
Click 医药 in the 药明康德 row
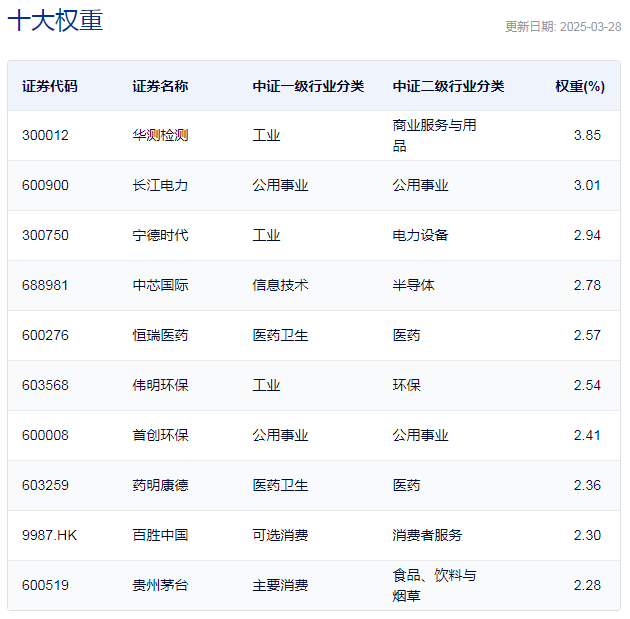407,485
